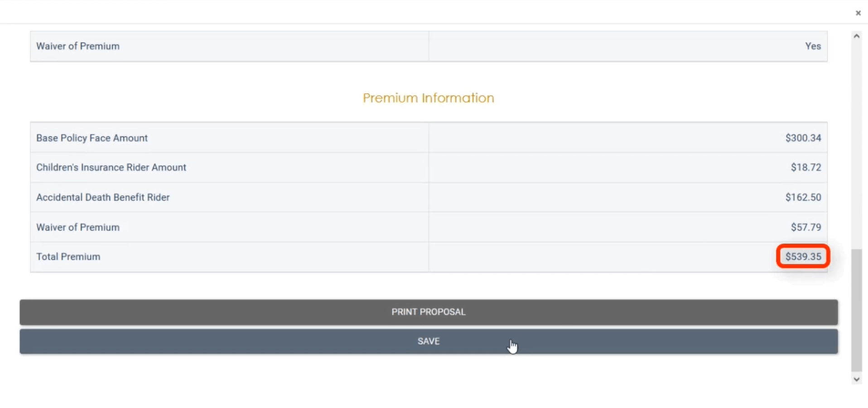Click the $162.50 accidental death value
Viewport: 868px width, 408px height.
pyautogui.click(x=803, y=197)
